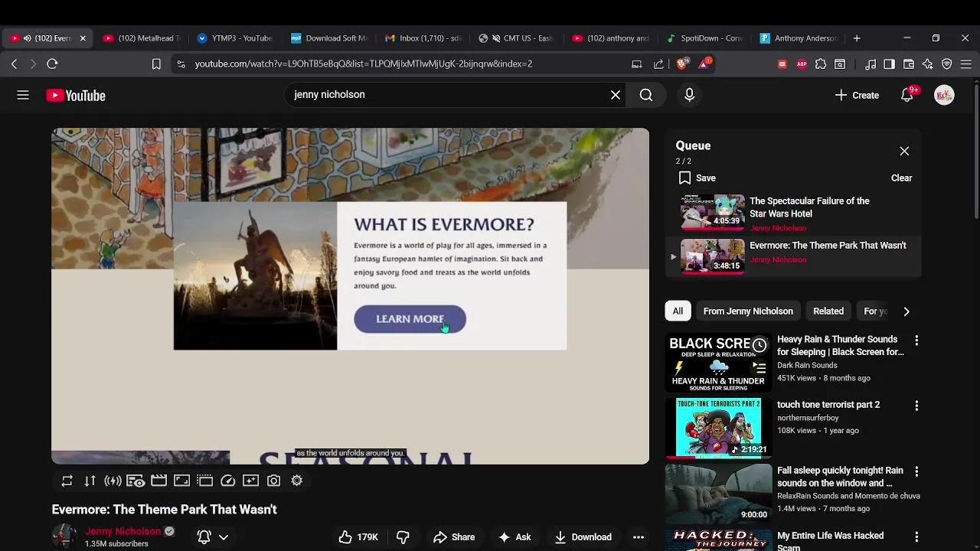Image resolution: width=980 pixels, height=551 pixels.
Task: Share the Evermore video
Action: [x=454, y=537]
